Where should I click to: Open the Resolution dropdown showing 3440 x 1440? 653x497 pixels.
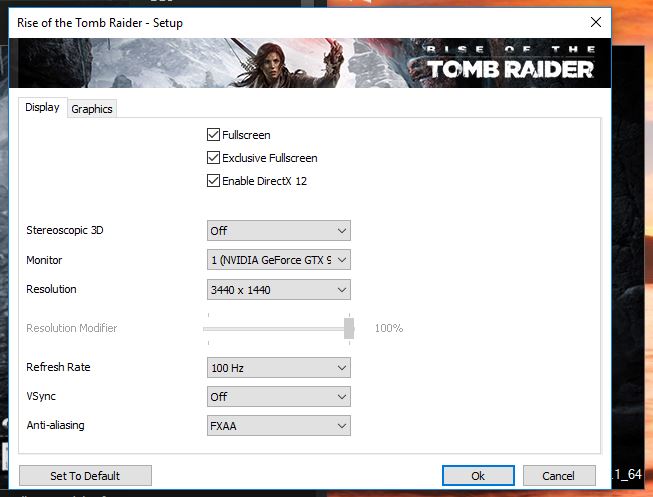tap(279, 290)
